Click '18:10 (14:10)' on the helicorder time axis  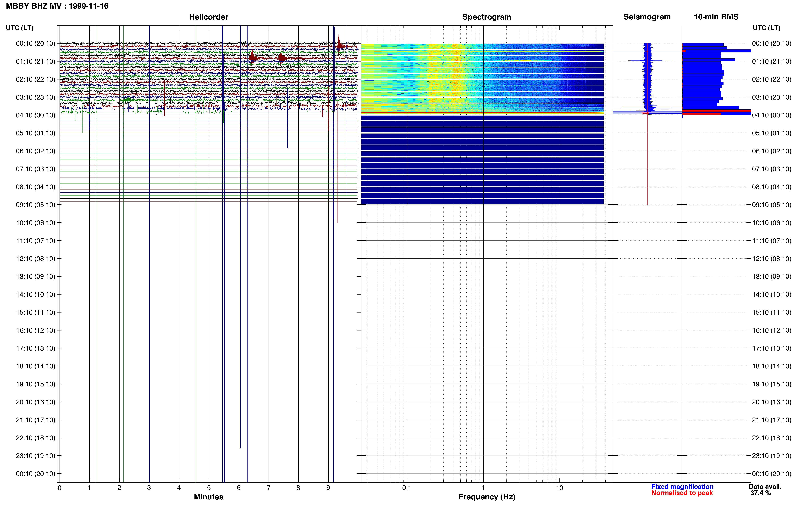tap(36, 366)
